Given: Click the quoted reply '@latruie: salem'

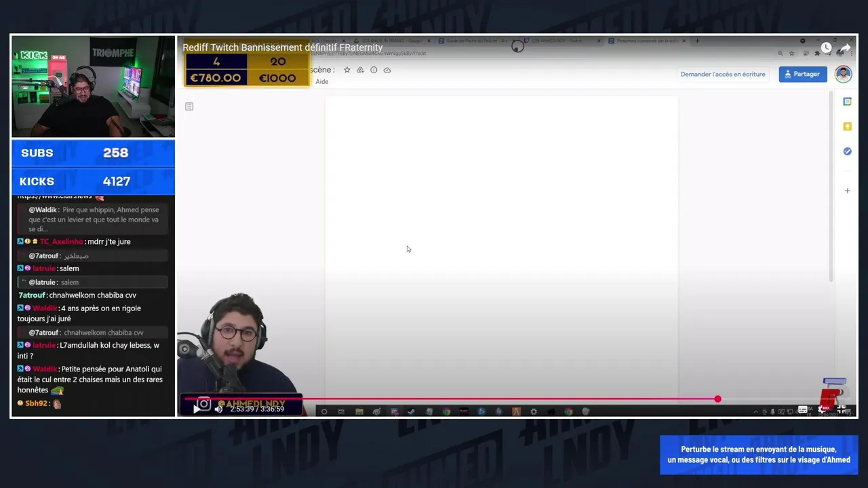Looking at the screenshot, I should click(x=92, y=282).
